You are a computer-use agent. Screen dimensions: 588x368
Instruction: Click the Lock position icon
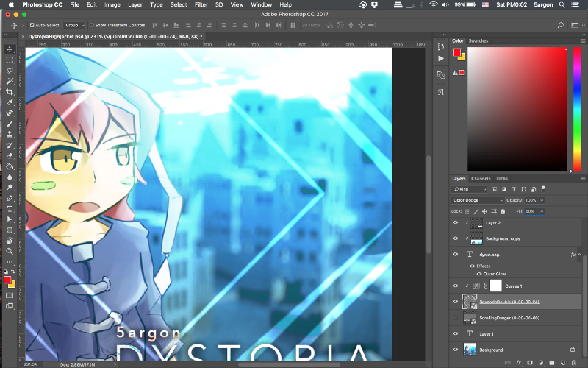pyautogui.click(x=484, y=211)
